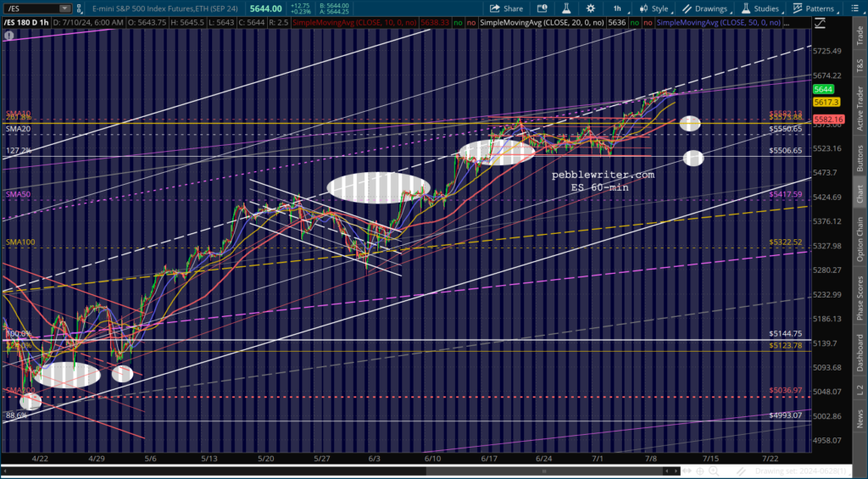Click the $5550.65 price level label
868x479 pixels.
coord(786,129)
